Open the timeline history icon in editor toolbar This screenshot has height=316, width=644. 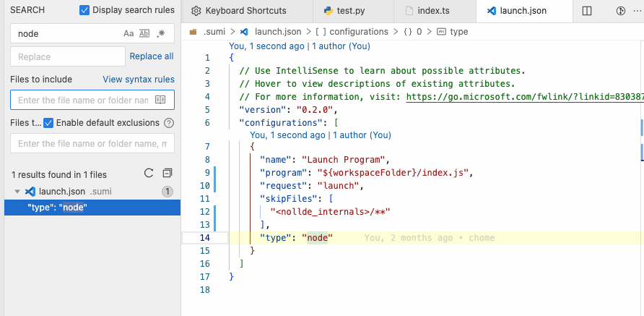click(x=621, y=11)
